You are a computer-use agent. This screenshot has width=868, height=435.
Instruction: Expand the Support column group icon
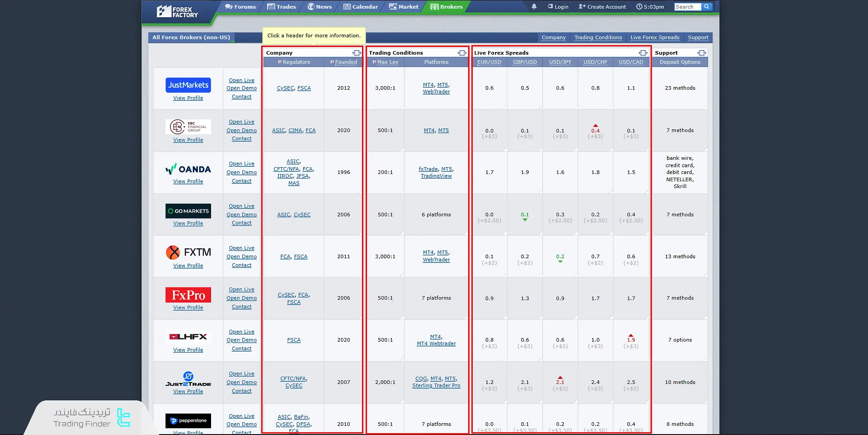702,53
